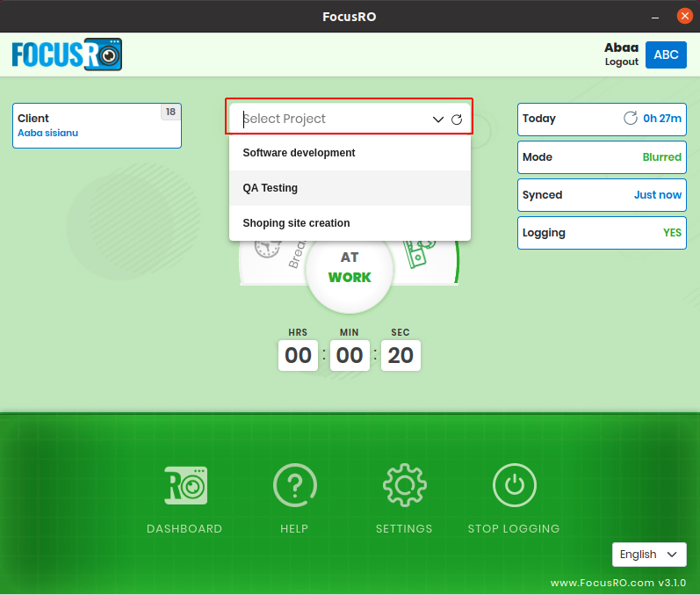Click the ABC user avatar
This screenshot has width=700, height=595.
pos(666,54)
